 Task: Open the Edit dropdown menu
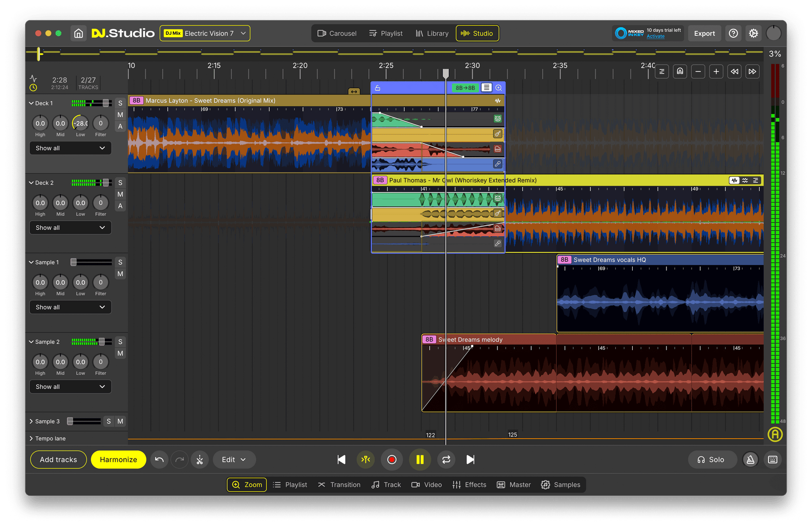(x=234, y=460)
